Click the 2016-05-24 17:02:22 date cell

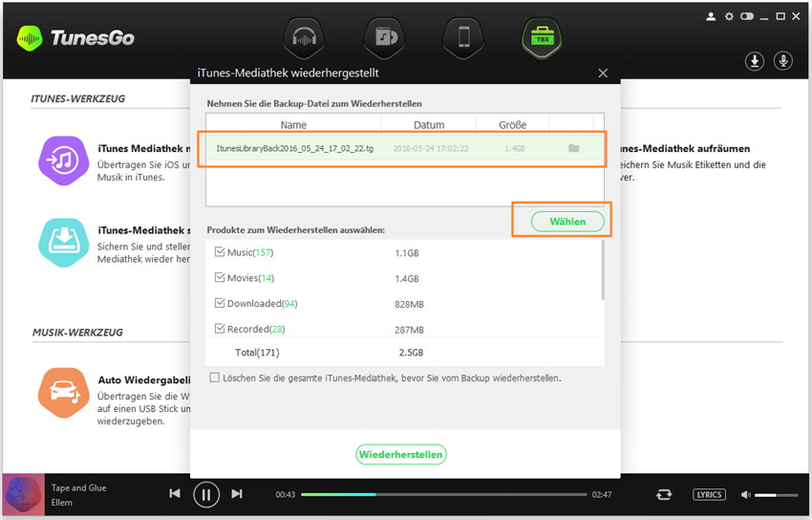[x=431, y=148]
